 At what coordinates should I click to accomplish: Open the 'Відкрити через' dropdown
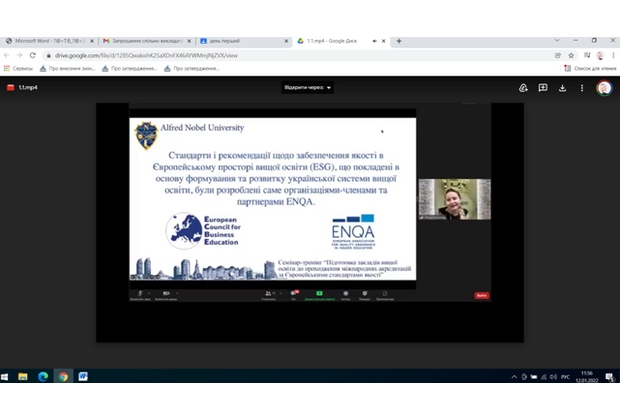click(x=307, y=87)
